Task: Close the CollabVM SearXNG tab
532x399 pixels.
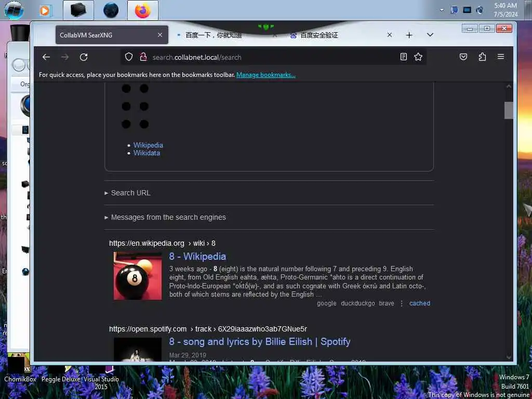Action: 160,35
